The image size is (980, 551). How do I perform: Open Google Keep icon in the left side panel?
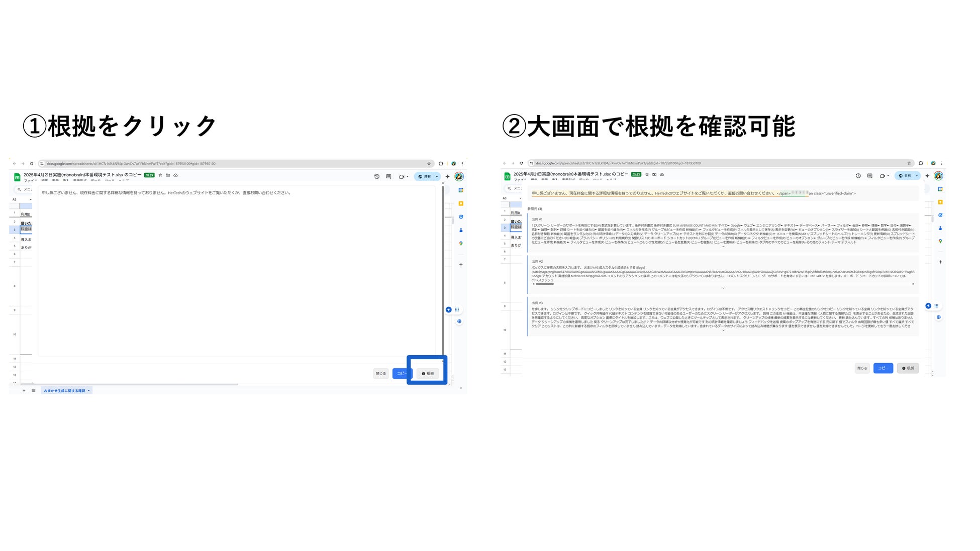pyautogui.click(x=461, y=203)
